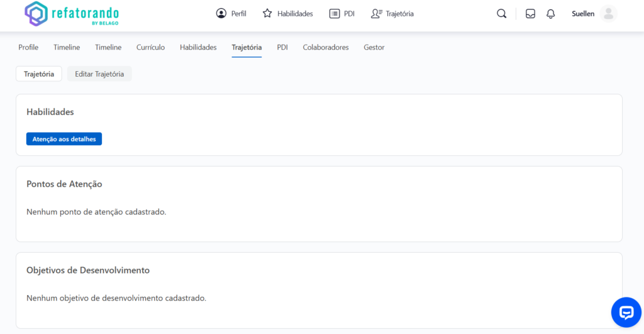Click the Suellen username in the header

[x=582, y=14]
